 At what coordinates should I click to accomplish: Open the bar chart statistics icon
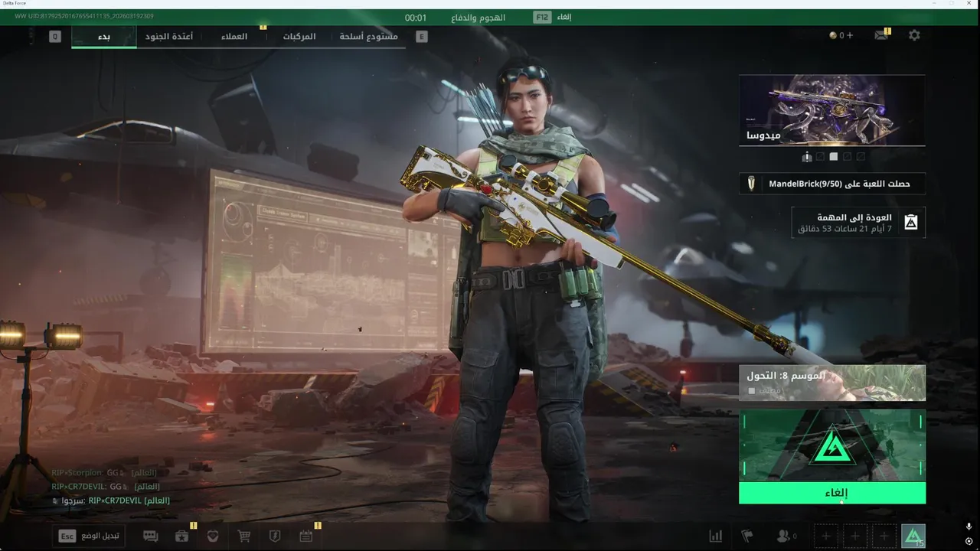pos(716,536)
